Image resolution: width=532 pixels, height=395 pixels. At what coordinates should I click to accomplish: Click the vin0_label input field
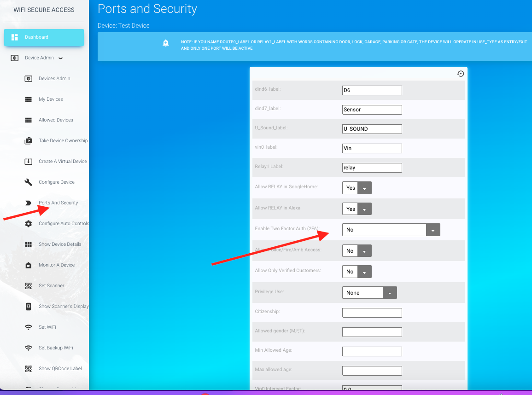point(372,148)
